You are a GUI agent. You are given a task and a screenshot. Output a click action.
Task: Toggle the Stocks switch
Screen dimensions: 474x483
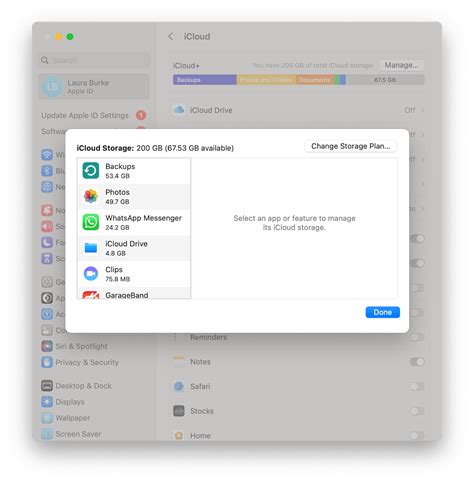pos(417,411)
